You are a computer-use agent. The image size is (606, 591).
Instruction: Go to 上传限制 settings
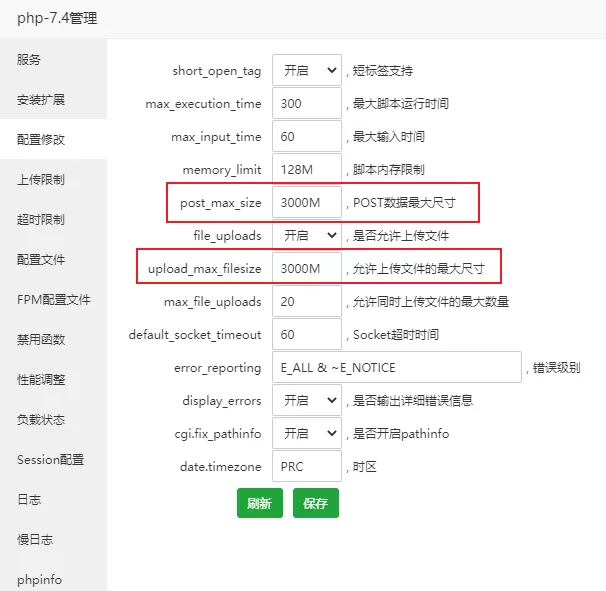[53, 179]
